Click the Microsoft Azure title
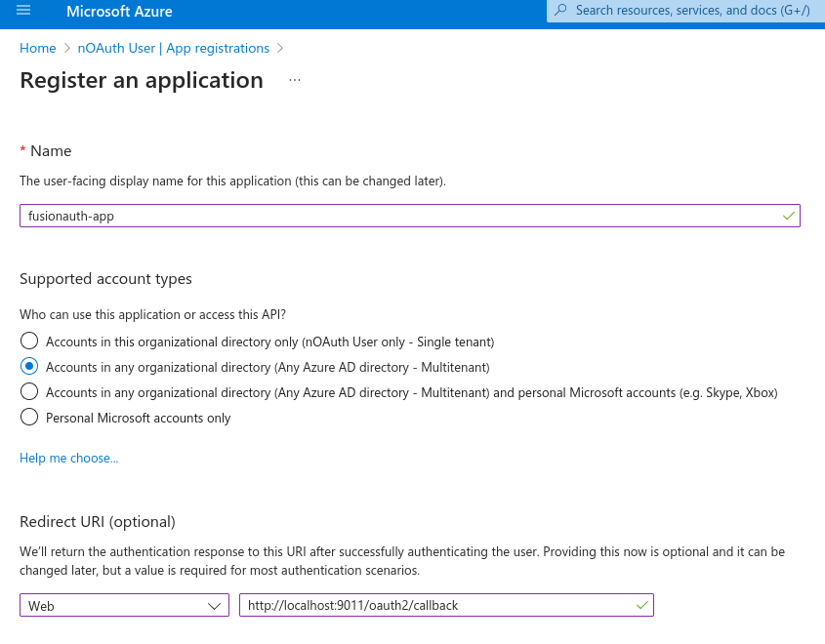Screen dimensions: 825x644 point(119,11)
